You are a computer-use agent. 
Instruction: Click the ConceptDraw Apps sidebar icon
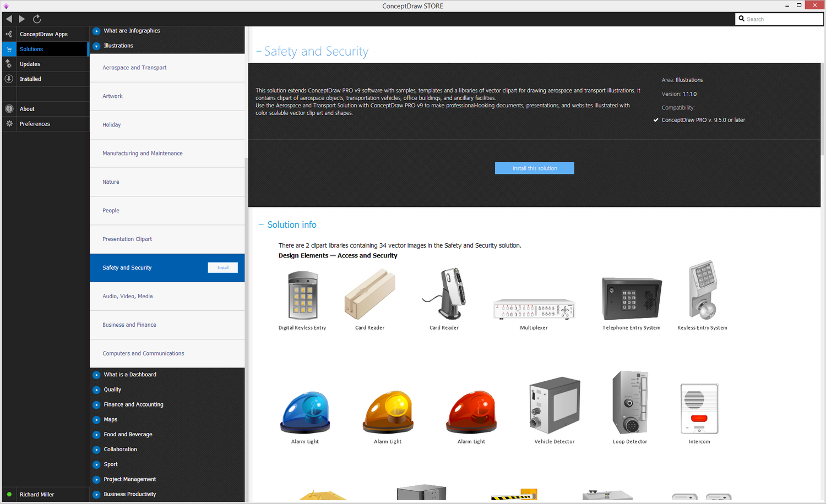pyautogui.click(x=9, y=34)
